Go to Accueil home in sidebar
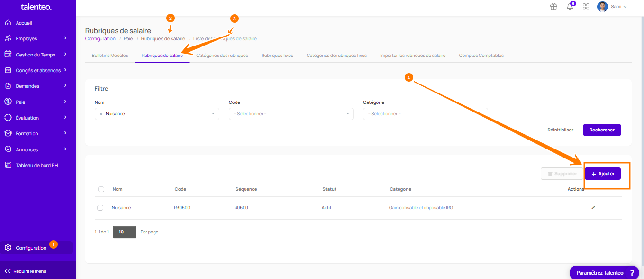Viewport: 644px width, 279px height. (x=24, y=23)
